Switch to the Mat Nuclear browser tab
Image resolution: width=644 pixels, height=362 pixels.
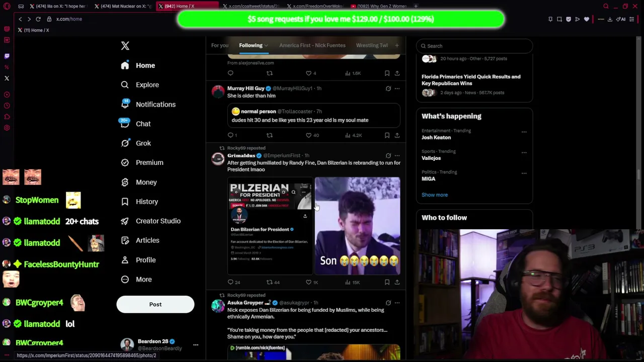pos(122,7)
